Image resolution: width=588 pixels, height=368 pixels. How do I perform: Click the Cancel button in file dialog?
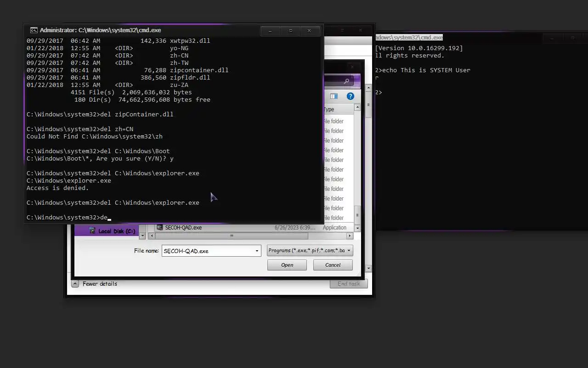coord(333,265)
